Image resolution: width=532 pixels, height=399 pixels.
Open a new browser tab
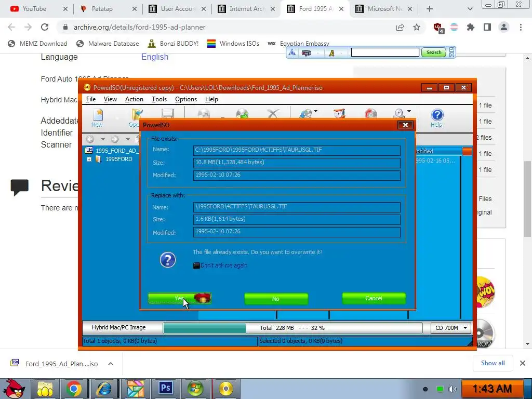click(x=430, y=9)
